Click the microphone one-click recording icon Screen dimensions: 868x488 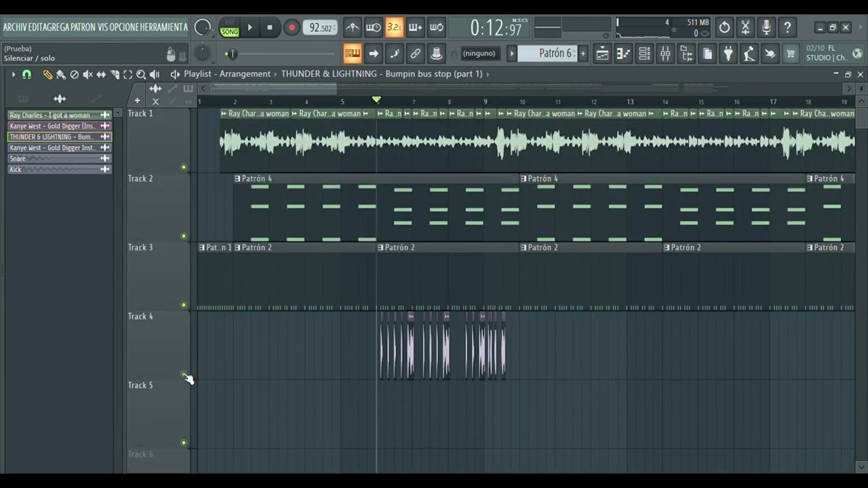point(766,28)
